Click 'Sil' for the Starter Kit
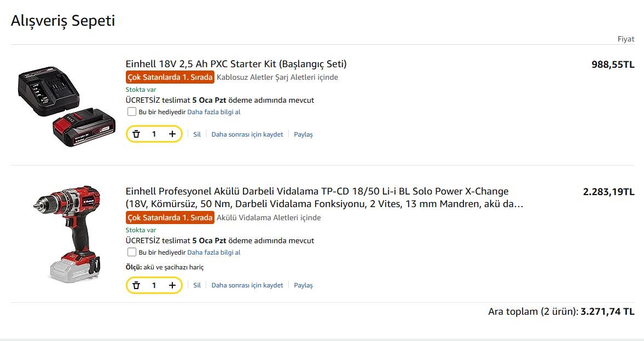Viewport: 644px width, 341px height. 197,134
